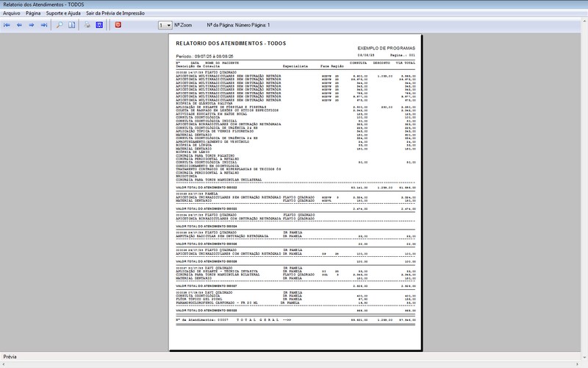Screen dimensions: 588x368
Task: Click the blue save/export icon
Action: tap(99, 25)
